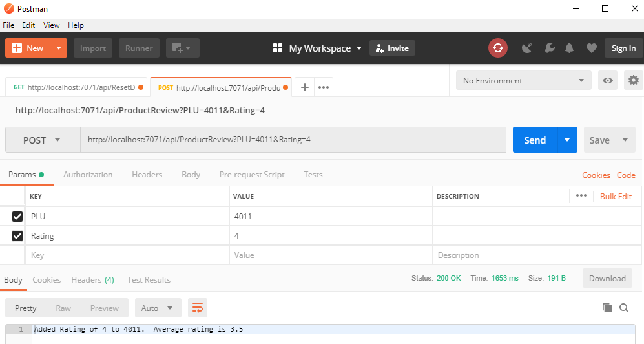
Task: Uncheck the Rating parameter checkbox
Action: pos(17,236)
